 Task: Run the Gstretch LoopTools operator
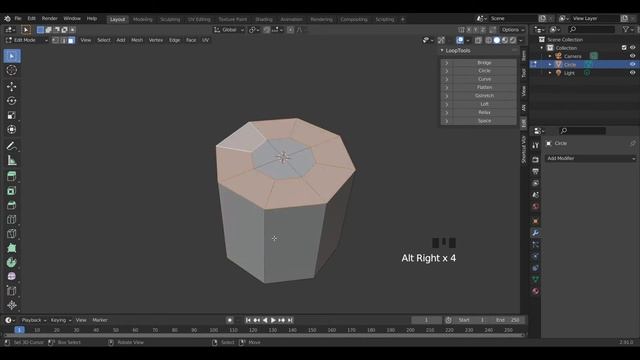[484, 96]
